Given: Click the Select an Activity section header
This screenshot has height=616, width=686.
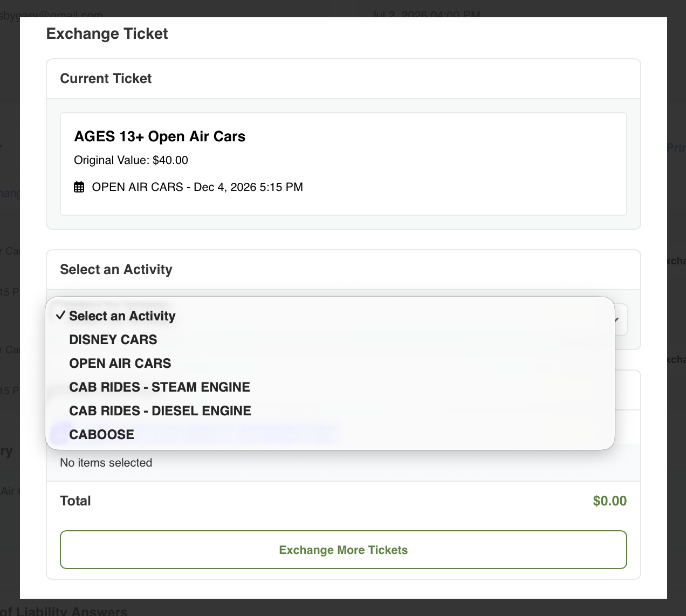Looking at the screenshot, I should (116, 269).
